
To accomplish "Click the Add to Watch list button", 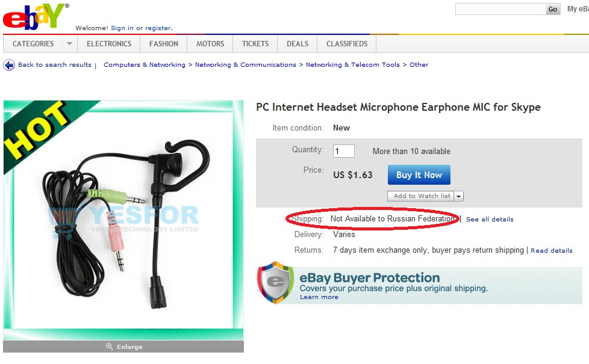I will point(421,196).
